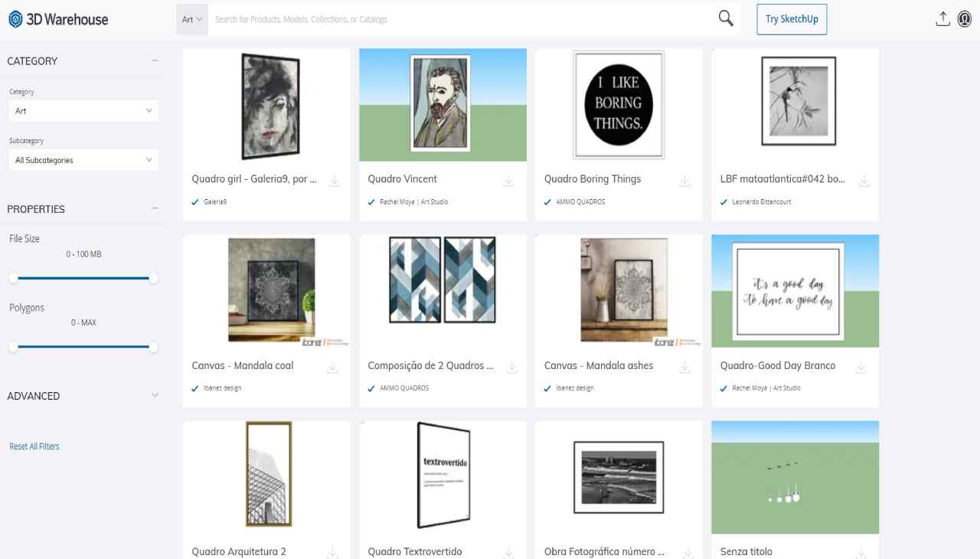Download Quadro Textrovertido model

coord(509,552)
